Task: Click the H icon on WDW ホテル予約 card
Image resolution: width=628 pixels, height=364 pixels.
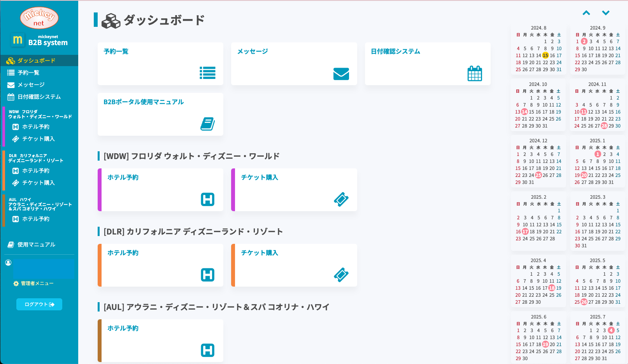Action: (208, 199)
